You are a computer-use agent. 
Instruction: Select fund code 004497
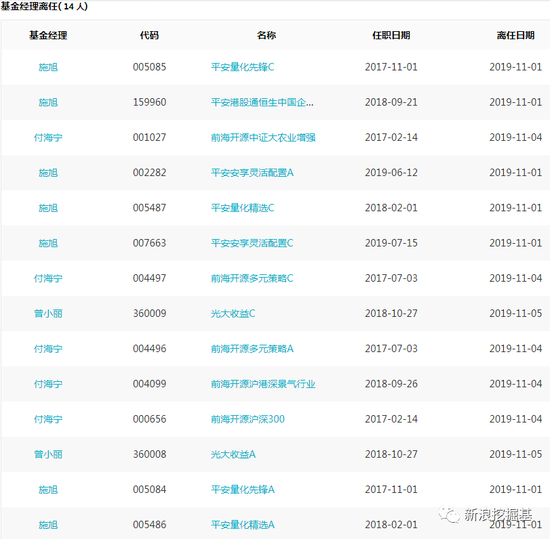[x=149, y=278]
